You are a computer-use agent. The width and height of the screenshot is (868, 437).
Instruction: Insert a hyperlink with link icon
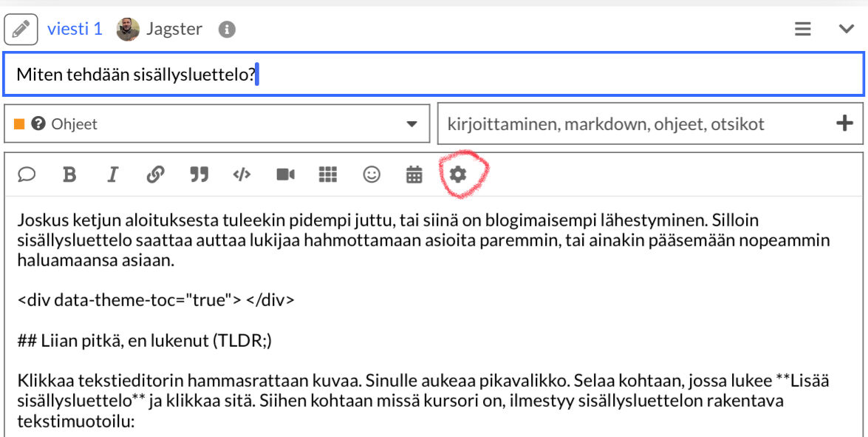click(x=155, y=175)
